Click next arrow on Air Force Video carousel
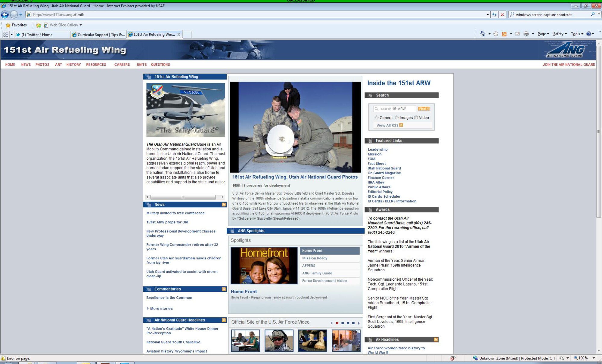602x364 pixels. click(x=358, y=323)
